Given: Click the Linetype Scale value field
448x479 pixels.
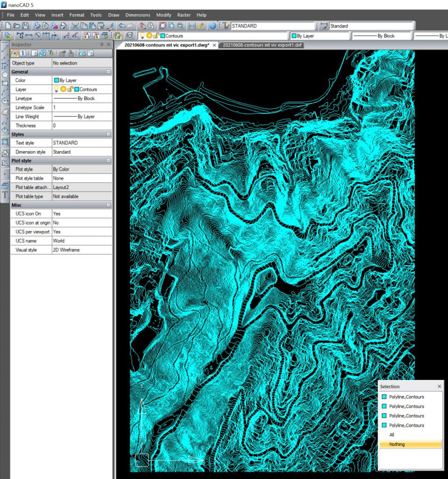Looking at the screenshot, I should pos(82,108).
